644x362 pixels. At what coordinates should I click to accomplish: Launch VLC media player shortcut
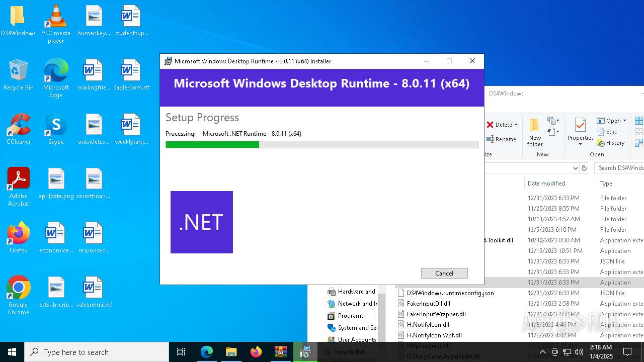(56, 24)
